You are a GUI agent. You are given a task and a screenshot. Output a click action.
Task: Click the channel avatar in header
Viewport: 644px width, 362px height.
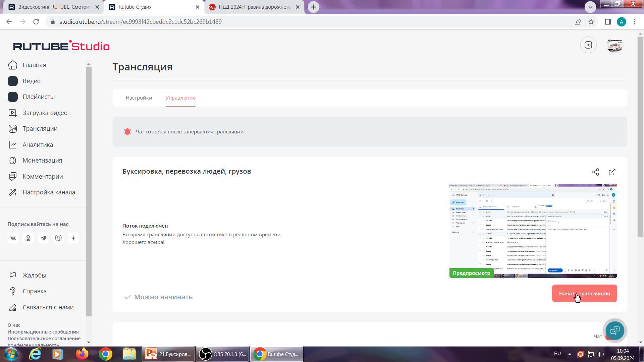(x=615, y=45)
